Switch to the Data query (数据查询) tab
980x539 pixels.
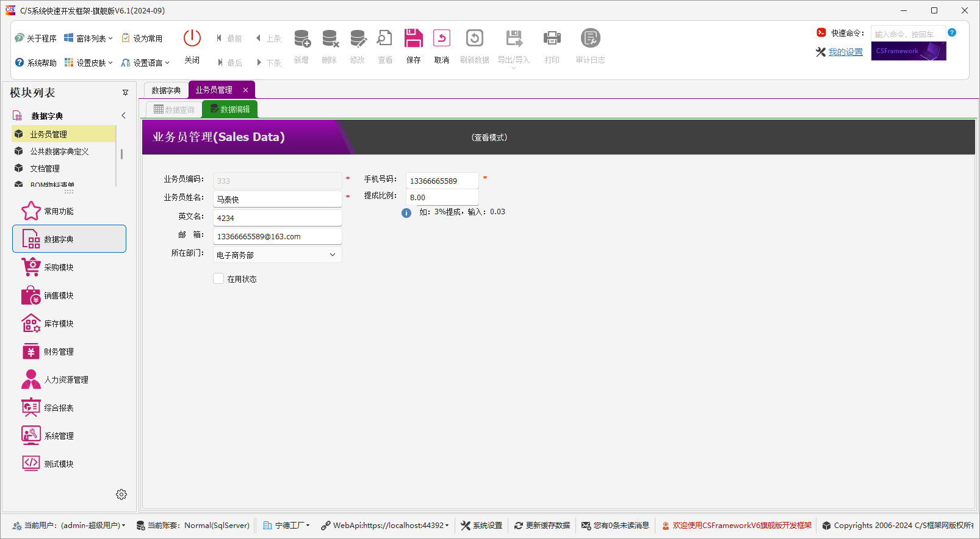174,110
